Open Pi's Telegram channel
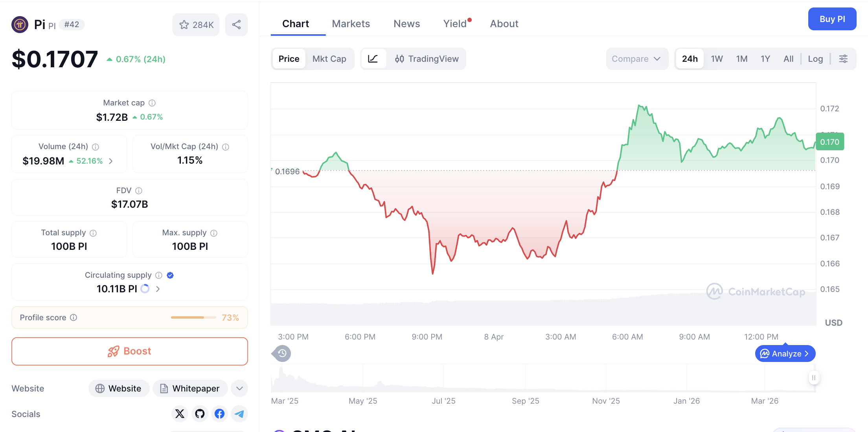Viewport: 868px width, 432px height. (239, 414)
